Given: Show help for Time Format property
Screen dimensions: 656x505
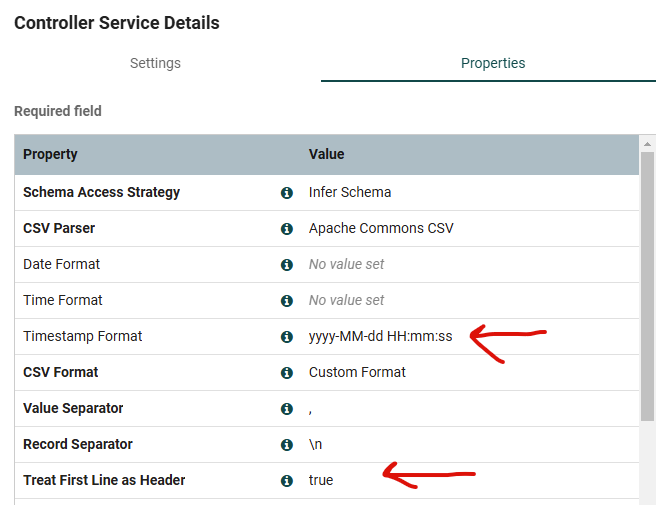Looking at the screenshot, I should point(287,300).
